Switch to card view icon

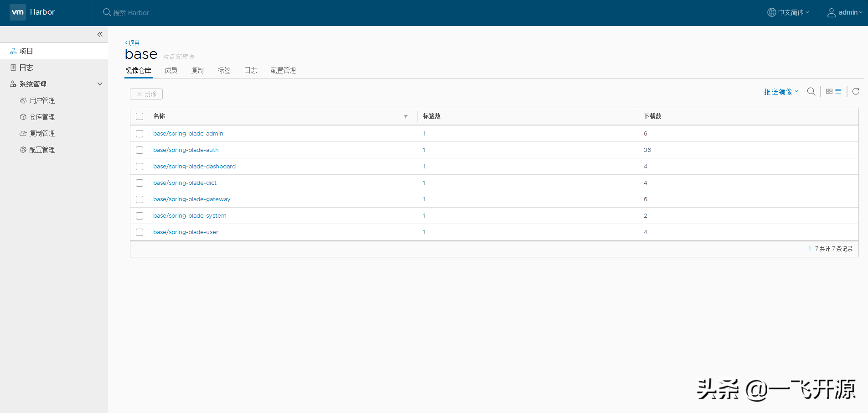coord(829,91)
